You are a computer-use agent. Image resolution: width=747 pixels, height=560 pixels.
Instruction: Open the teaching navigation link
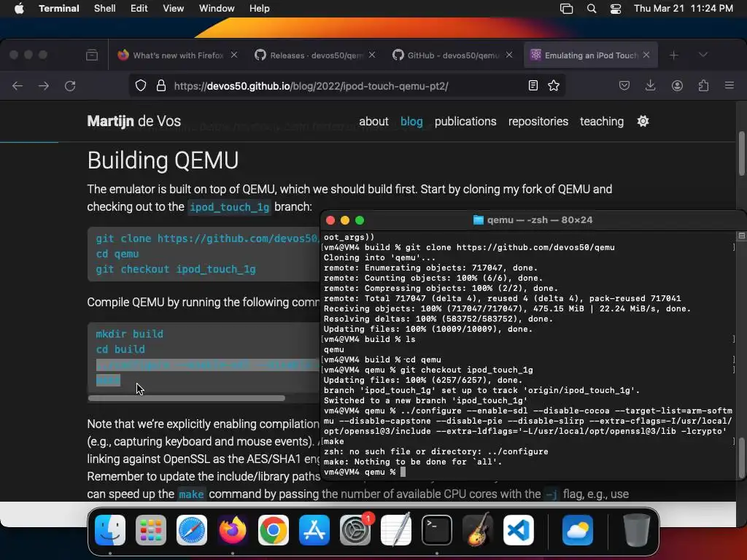602,122
